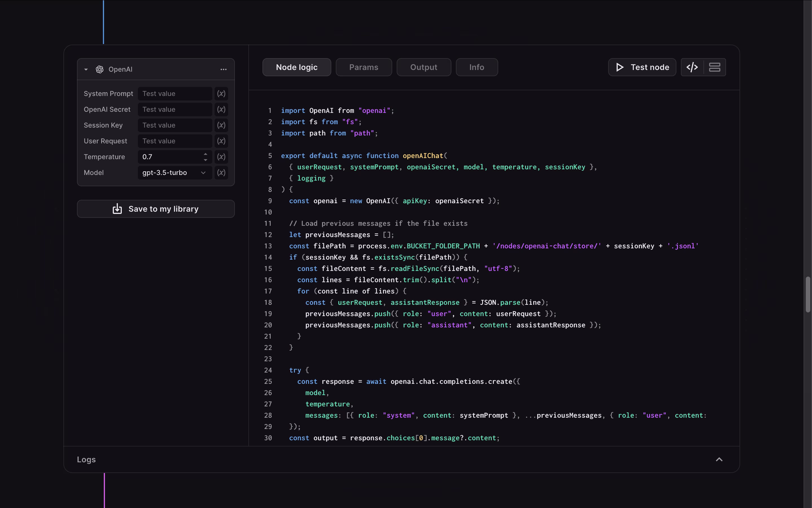
Task: Click the Temperature label
Action: tap(104, 157)
